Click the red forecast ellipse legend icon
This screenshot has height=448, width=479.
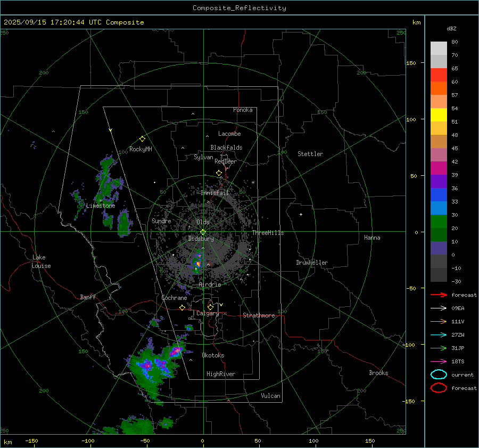click(439, 388)
